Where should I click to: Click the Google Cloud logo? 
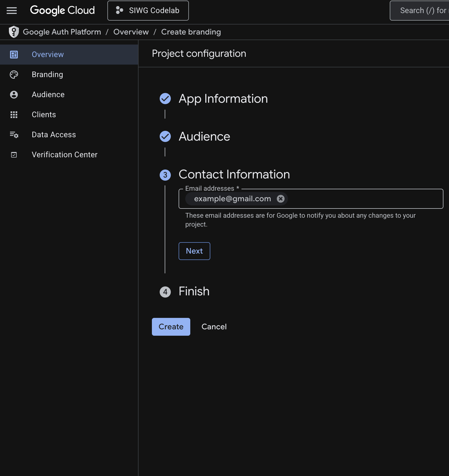(62, 11)
